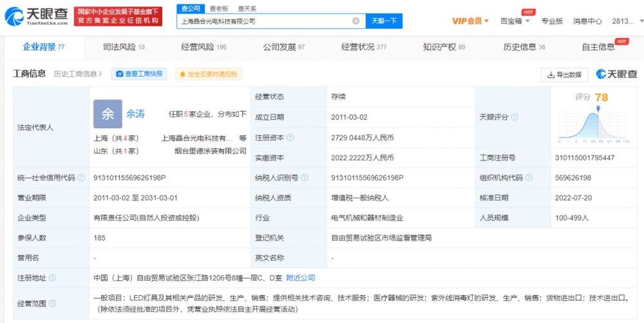
Task: Switch to 经营状况 tab
Action: pos(364,47)
